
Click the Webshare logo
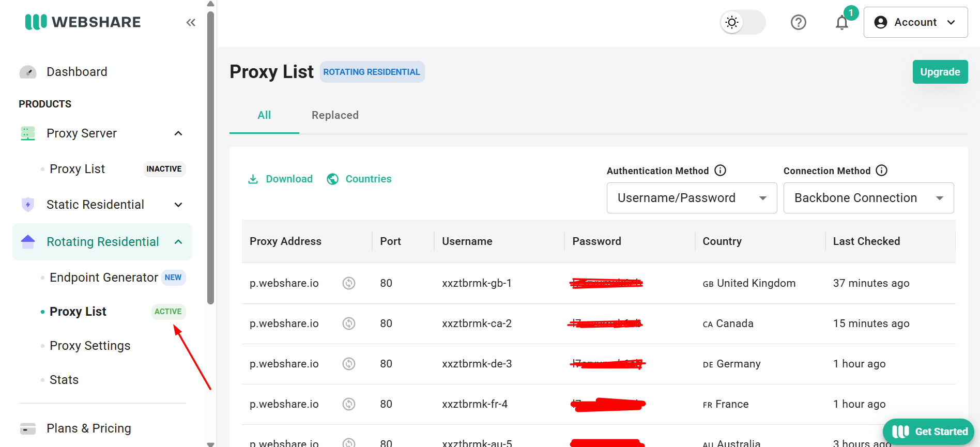click(x=83, y=22)
